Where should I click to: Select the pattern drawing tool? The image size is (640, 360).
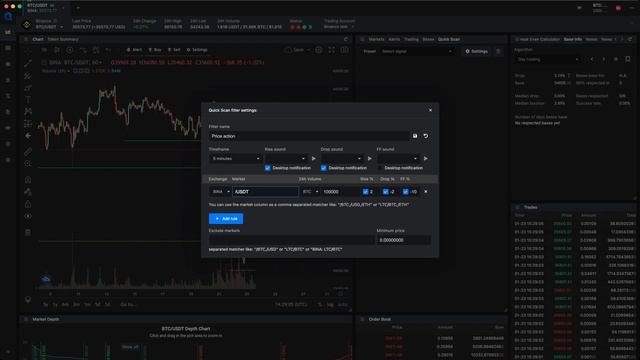pyautogui.click(x=28, y=111)
